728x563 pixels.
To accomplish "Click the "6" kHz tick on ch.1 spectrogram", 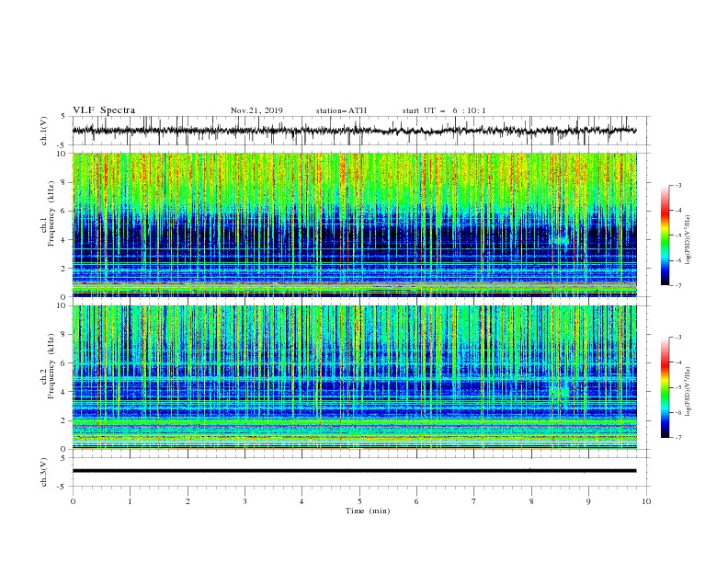I will 64,211.
